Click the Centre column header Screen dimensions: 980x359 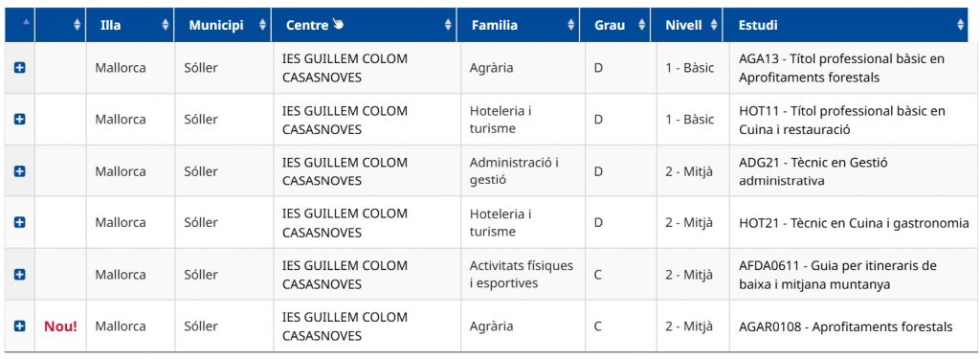coord(365,25)
